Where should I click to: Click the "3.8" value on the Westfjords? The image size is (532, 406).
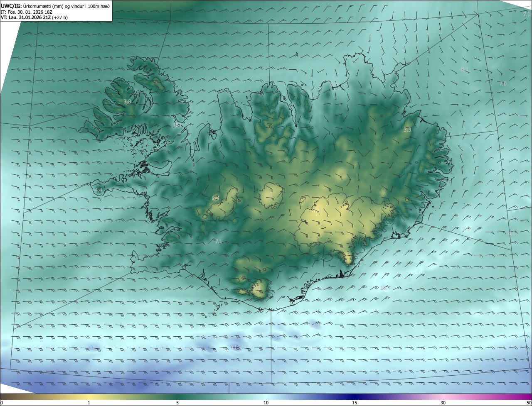[x=127, y=101]
